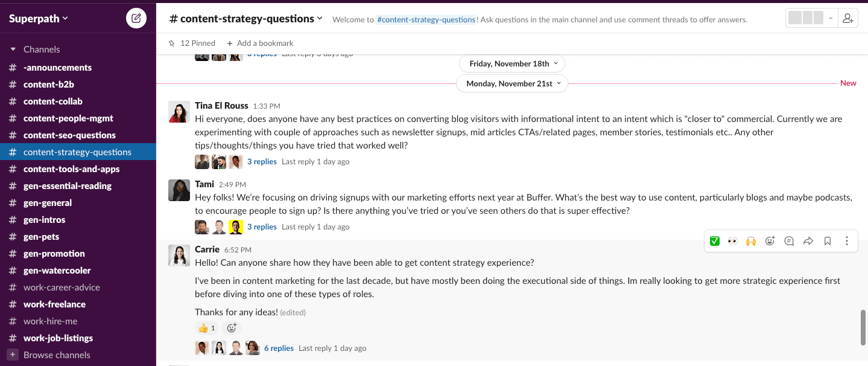
Task: Open the content-seo-questions channel
Action: pos(69,135)
